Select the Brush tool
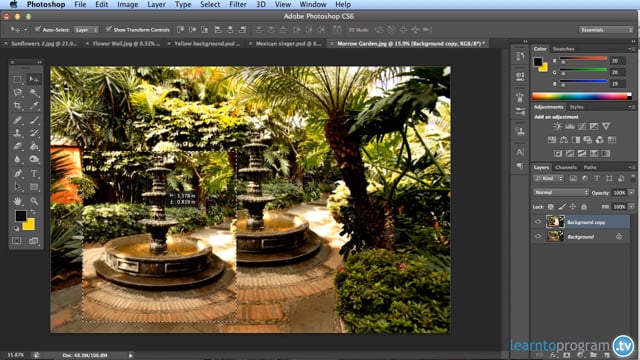640x360 pixels. coord(34,120)
